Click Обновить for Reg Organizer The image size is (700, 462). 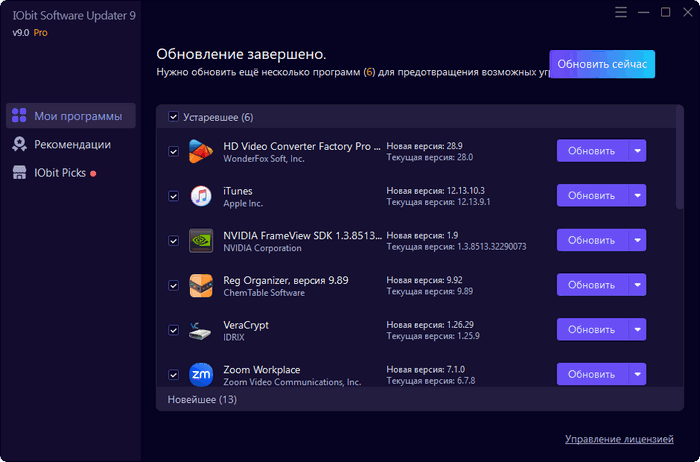click(x=592, y=285)
